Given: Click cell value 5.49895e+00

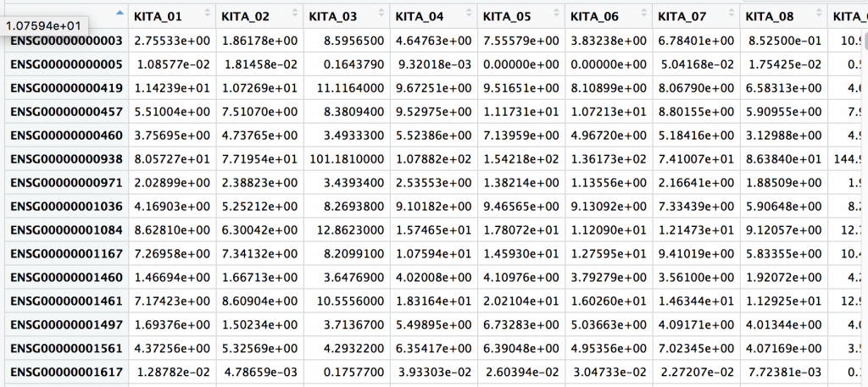Looking at the screenshot, I should coord(434,324).
